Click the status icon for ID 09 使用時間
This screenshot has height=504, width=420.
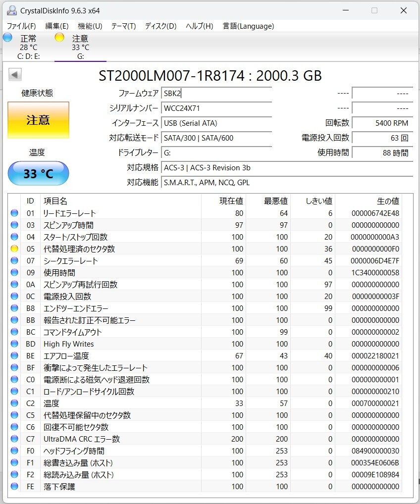(x=14, y=273)
